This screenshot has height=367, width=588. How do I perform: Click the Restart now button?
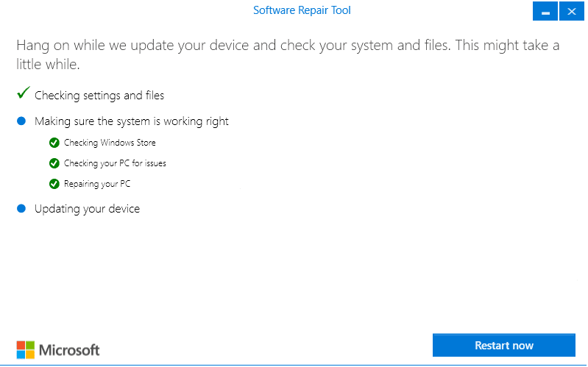(x=503, y=345)
